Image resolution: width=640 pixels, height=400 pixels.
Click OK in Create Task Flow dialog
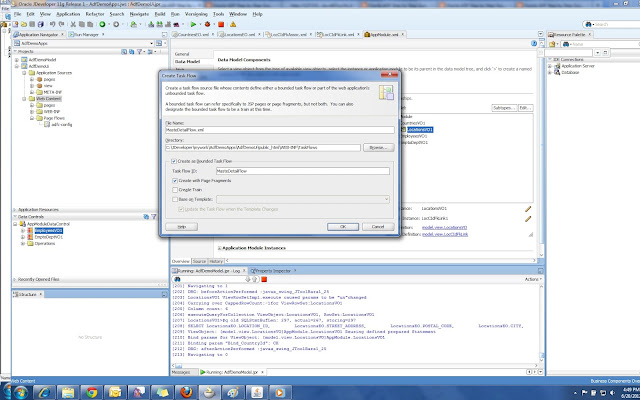[x=343, y=227]
